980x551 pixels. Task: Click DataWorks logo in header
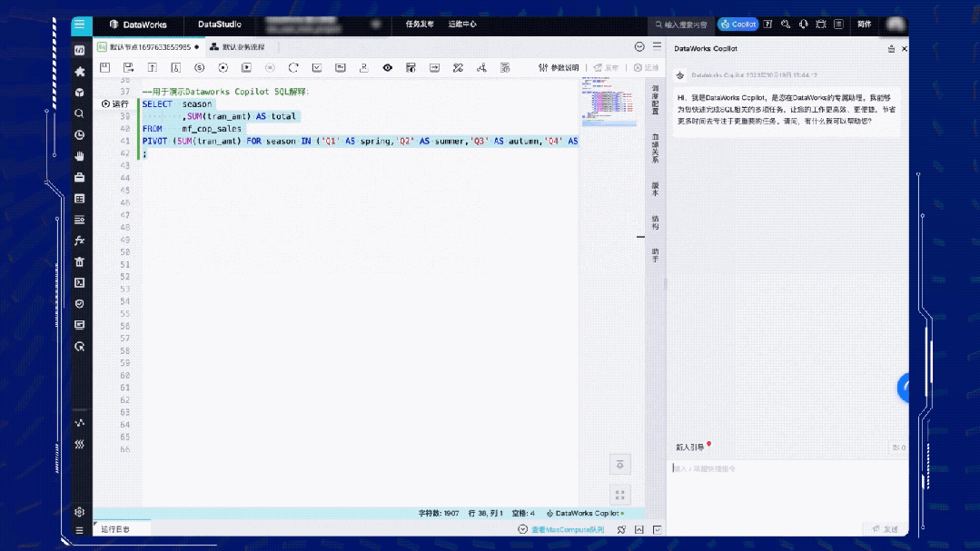tap(138, 25)
